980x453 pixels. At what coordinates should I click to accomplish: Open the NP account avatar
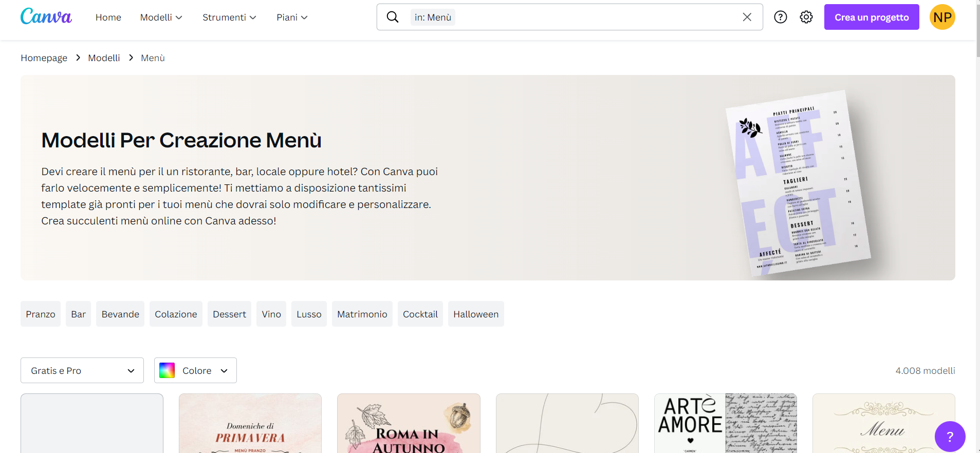pyautogui.click(x=942, y=17)
